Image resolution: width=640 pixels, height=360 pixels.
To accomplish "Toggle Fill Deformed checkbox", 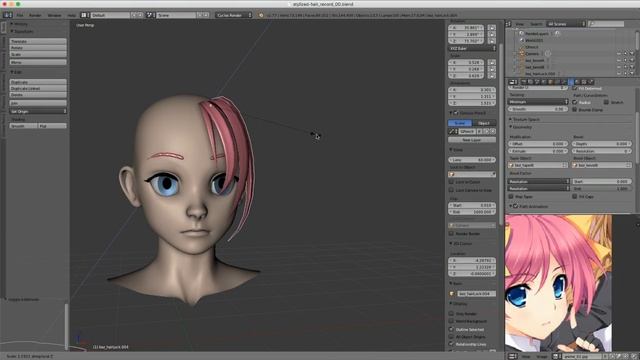I will pos(575,88).
